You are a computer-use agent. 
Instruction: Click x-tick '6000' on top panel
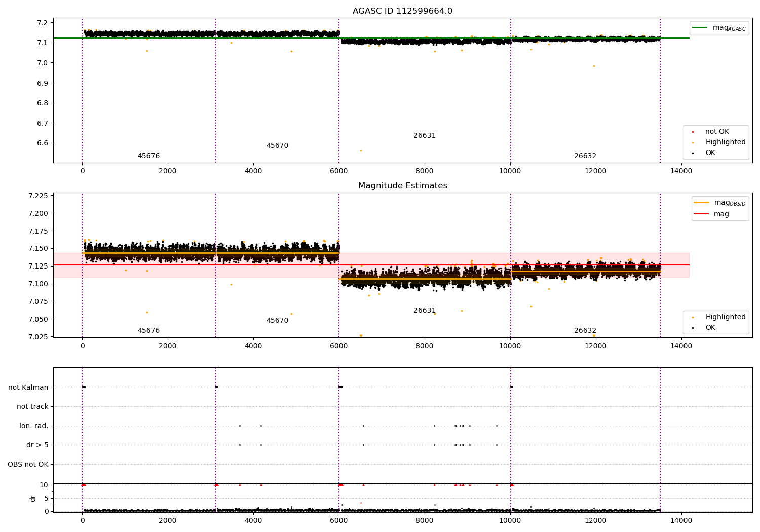(339, 171)
